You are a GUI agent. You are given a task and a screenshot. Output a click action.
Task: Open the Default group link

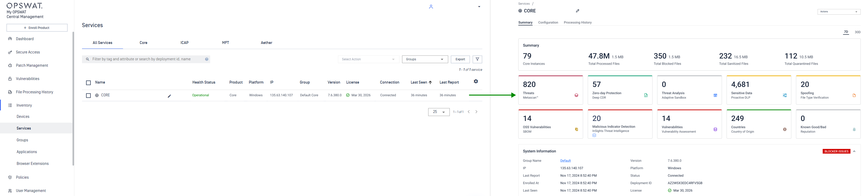(566, 161)
